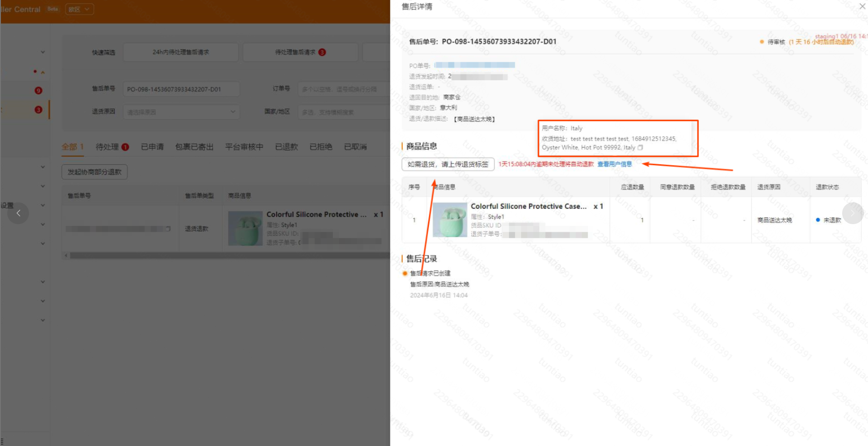
Task: Open the Colorful Silicone case product thumbnail
Action: point(449,220)
